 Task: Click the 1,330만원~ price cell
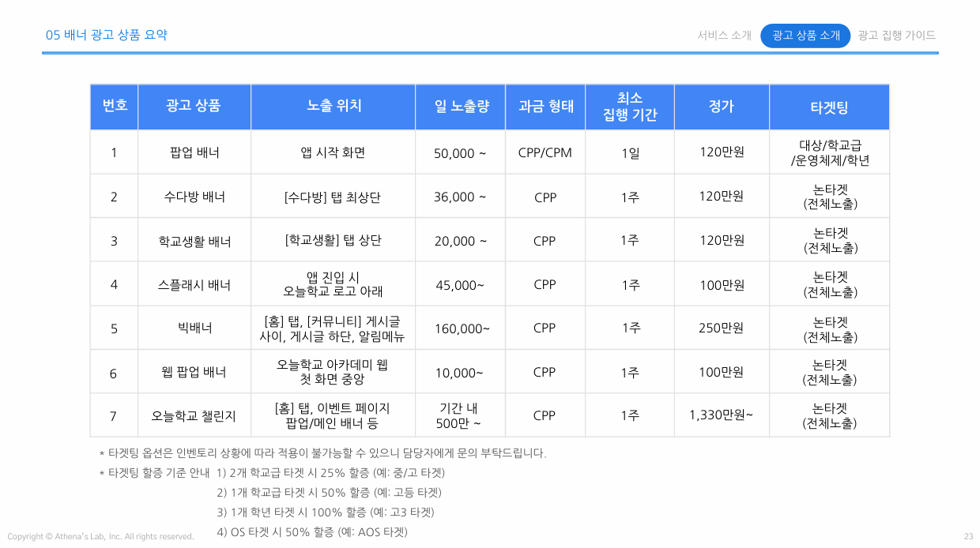tap(722, 416)
